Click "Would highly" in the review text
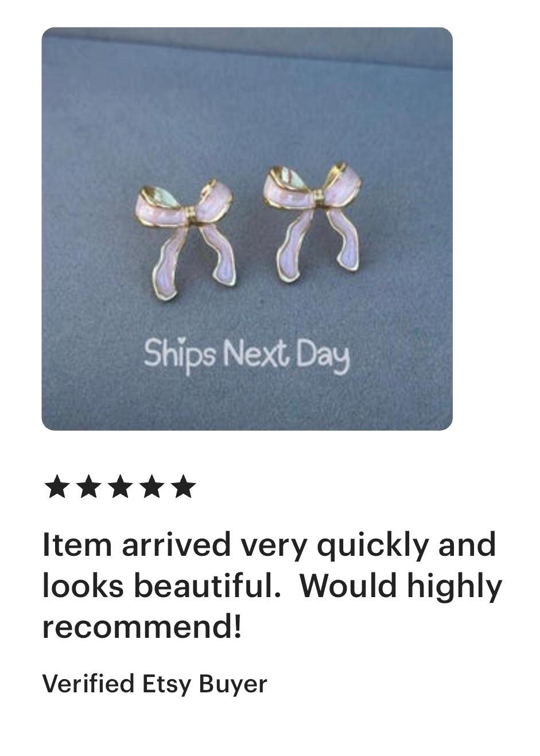Image resolution: width=540 pixels, height=756 pixels. click(401, 586)
